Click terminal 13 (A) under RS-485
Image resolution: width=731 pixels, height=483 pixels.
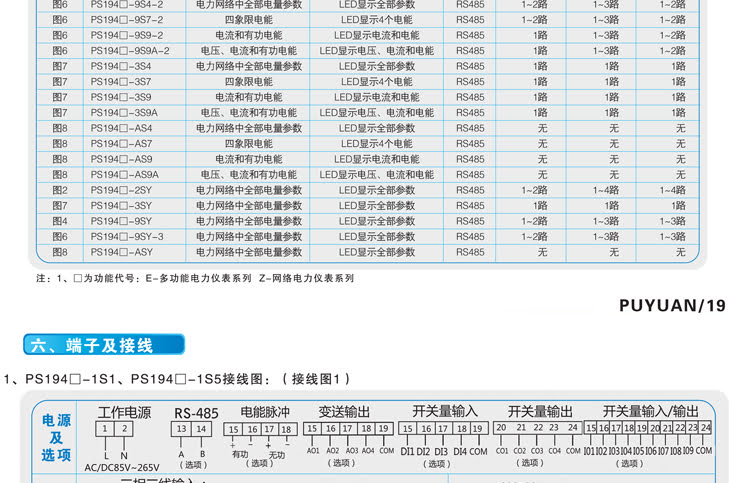point(180,429)
